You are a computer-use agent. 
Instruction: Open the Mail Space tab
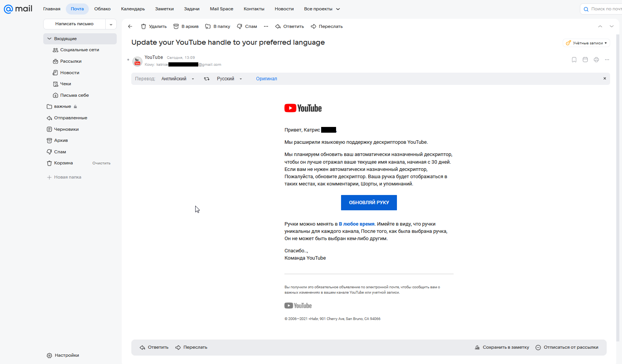(222, 9)
